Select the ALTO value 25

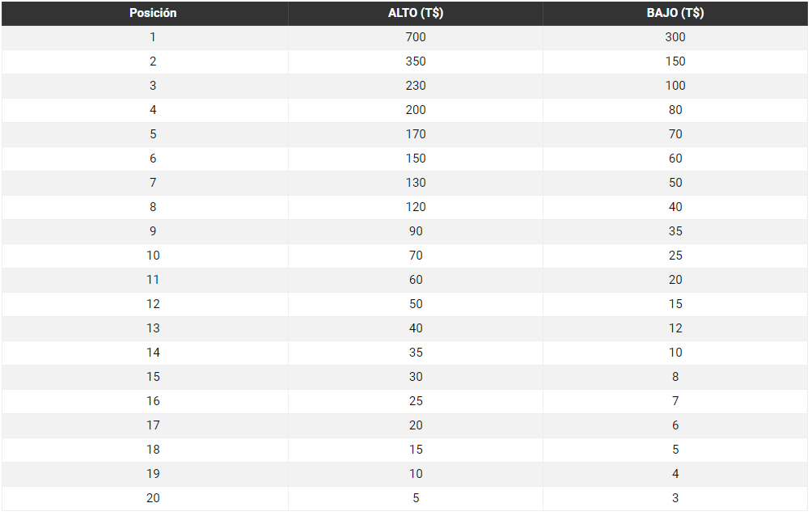point(416,401)
